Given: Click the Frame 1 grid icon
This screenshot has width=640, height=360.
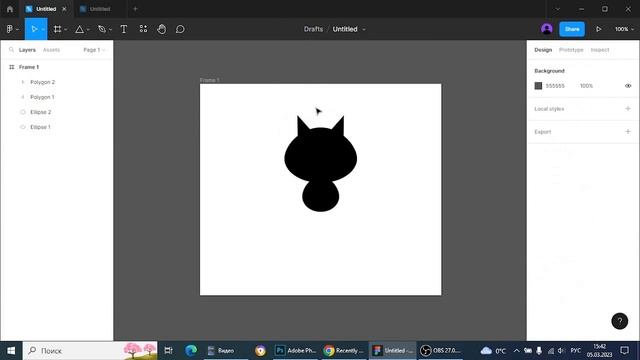Looking at the screenshot, I should (11, 67).
